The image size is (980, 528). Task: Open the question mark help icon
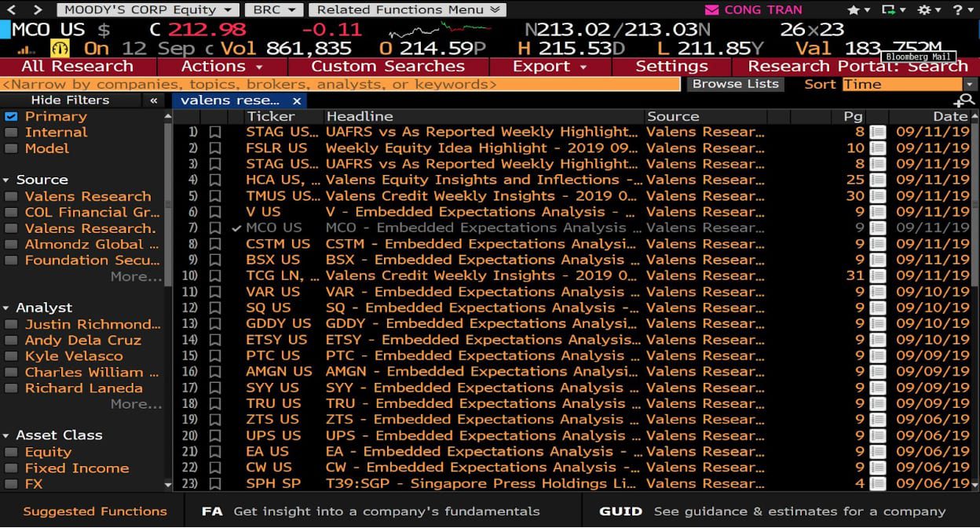(x=958, y=10)
